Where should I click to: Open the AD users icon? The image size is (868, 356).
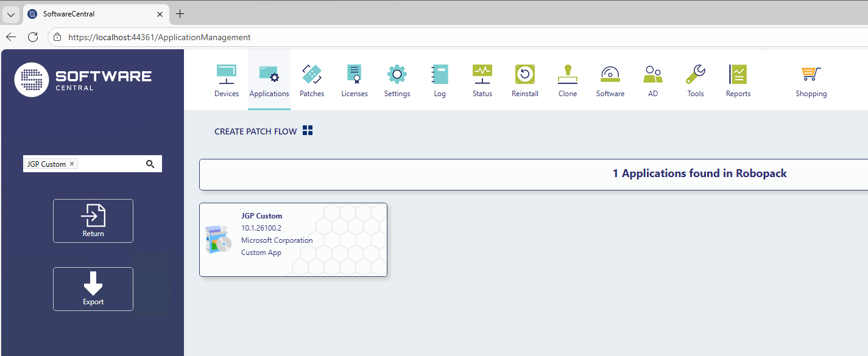click(x=653, y=75)
